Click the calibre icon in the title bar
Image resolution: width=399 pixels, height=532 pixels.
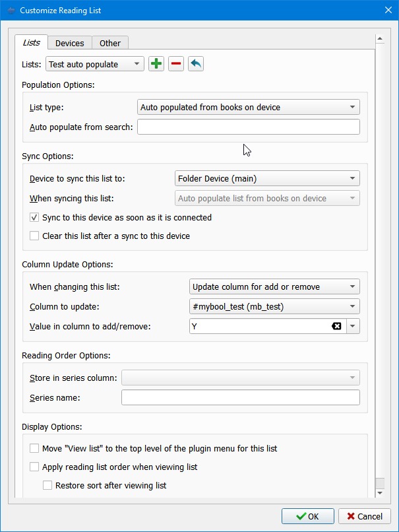point(9,11)
